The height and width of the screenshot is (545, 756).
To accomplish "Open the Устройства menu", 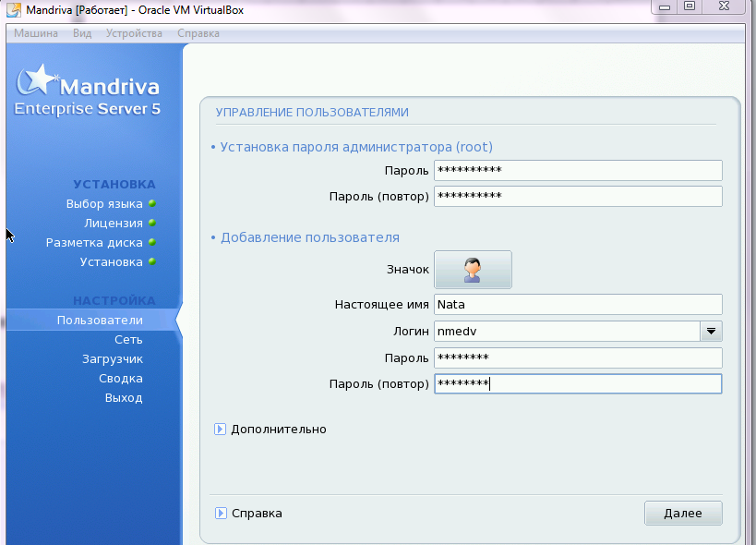I will pos(134,33).
